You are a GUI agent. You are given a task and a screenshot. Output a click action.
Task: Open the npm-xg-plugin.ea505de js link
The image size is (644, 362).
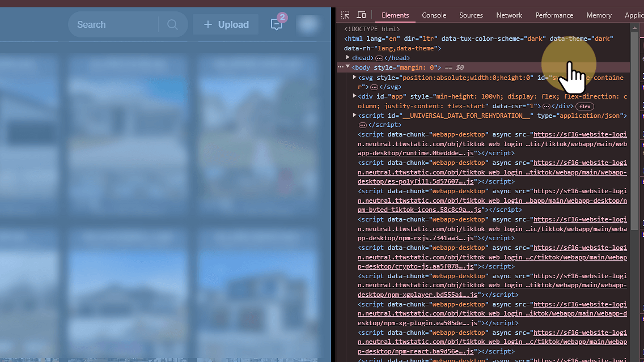(492, 314)
